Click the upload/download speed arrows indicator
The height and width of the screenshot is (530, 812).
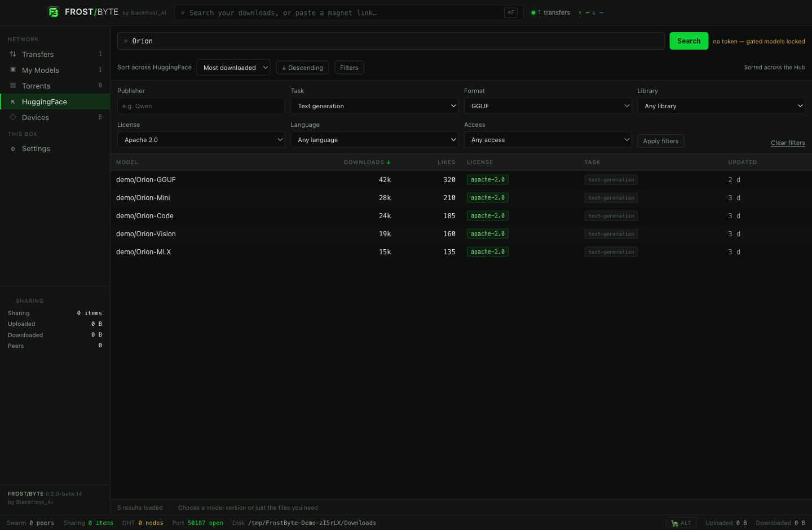(591, 12)
